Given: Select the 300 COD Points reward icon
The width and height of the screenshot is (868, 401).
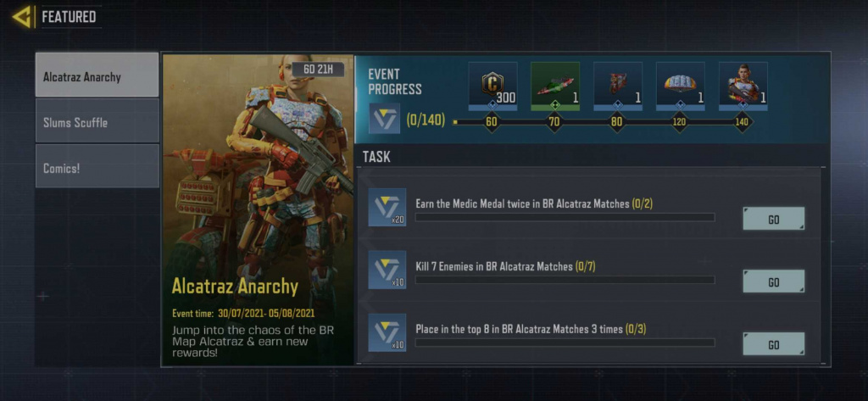Looking at the screenshot, I should (x=492, y=86).
